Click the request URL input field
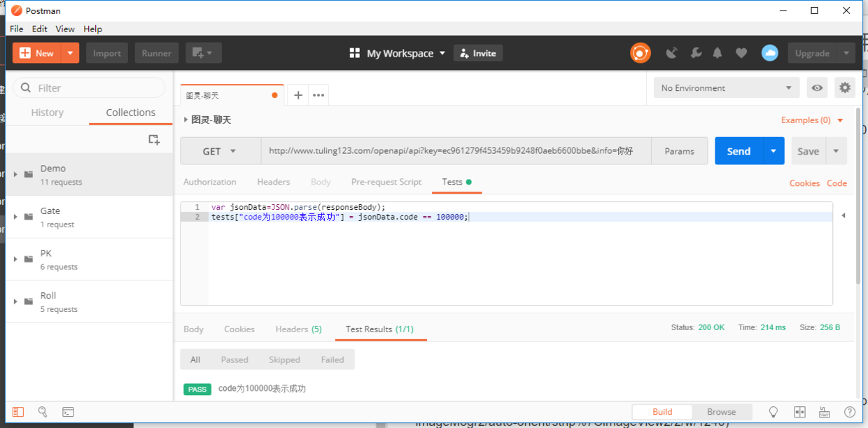 (456, 151)
